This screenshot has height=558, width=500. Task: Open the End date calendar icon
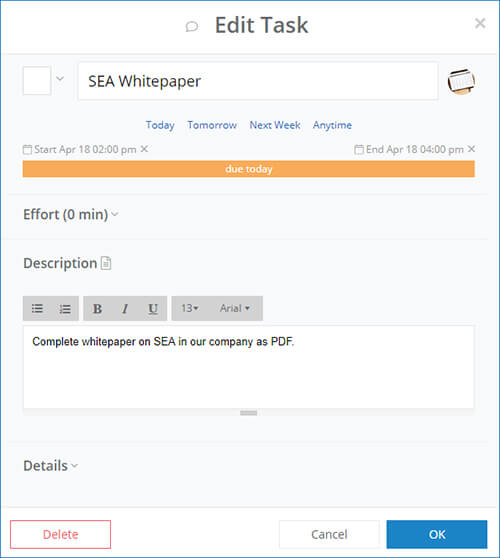[x=359, y=149]
